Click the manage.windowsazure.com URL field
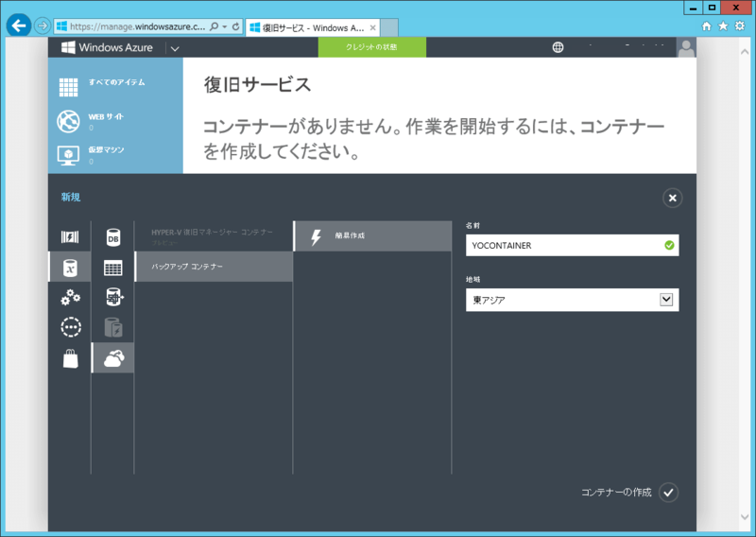This screenshot has width=756, height=537. [137, 26]
